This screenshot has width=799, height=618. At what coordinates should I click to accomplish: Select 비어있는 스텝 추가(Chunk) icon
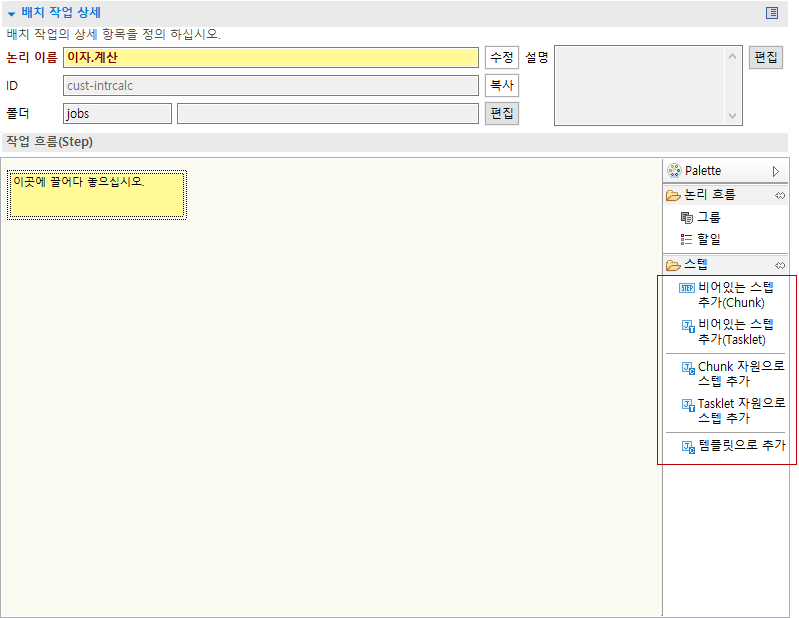[x=687, y=288]
